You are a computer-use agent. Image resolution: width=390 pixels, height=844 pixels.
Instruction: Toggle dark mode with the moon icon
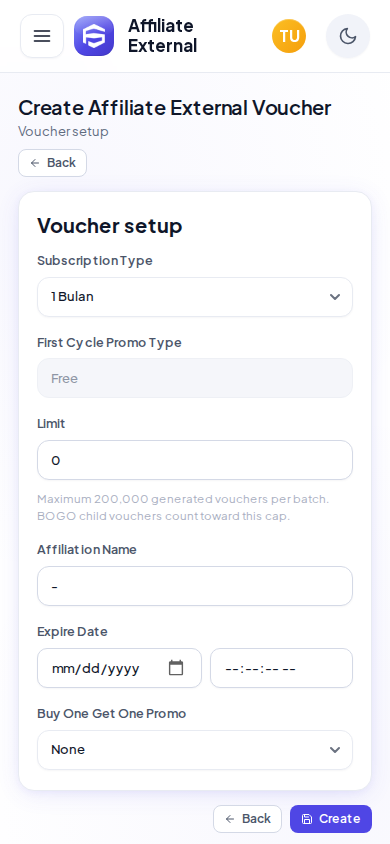(x=348, y=36)
